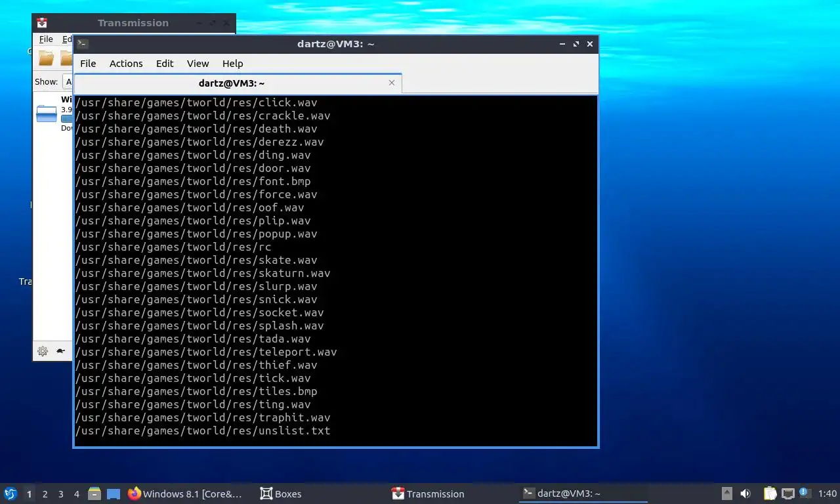Click the traphit.wav path line in terminal

pos(203,418)
